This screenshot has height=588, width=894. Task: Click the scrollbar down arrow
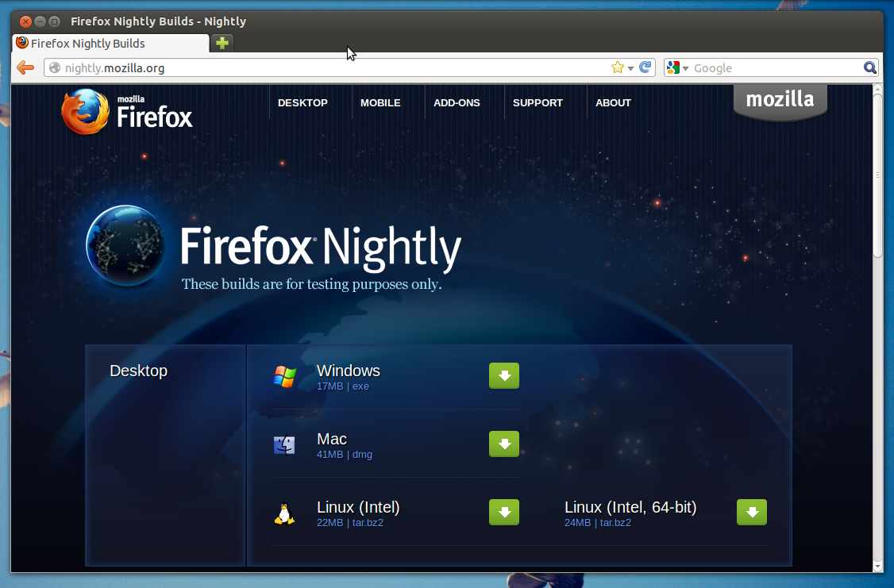tap(878, 567)
